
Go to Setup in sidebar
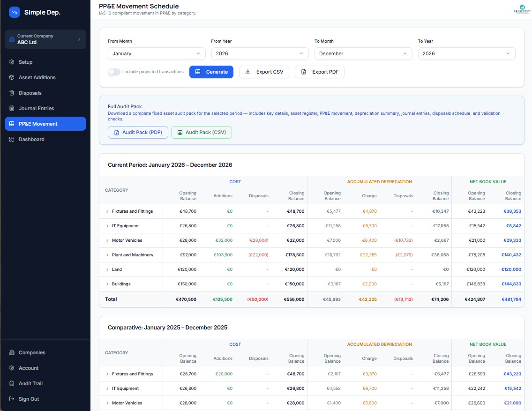pos(45,62)
